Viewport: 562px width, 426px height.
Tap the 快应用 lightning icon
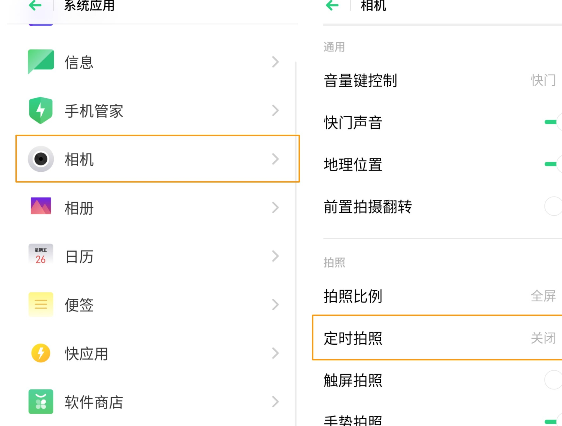point(41,353)
